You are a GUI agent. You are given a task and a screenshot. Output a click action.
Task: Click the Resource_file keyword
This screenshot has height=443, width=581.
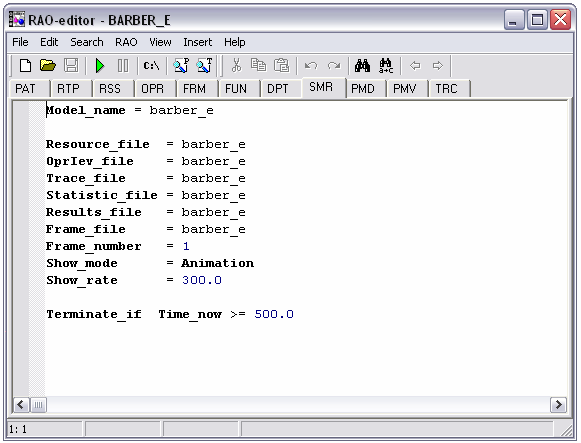(x=98, y=144)
